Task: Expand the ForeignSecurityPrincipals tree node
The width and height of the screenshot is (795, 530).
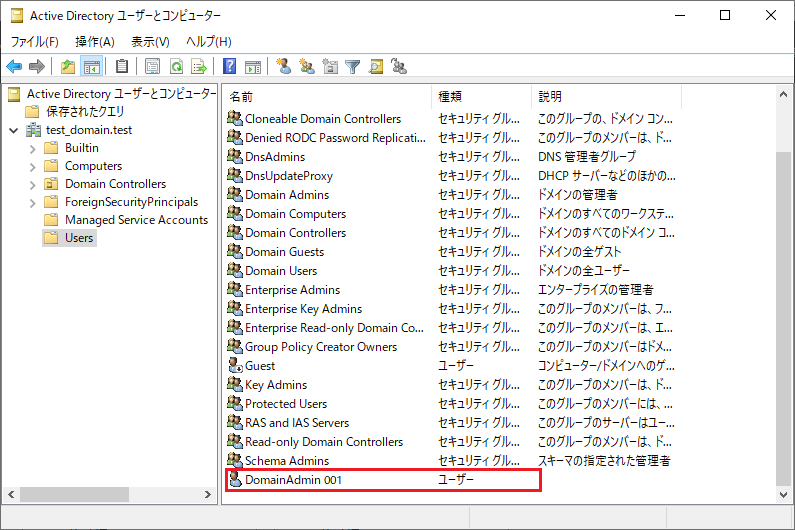Action: pos(32,203)
